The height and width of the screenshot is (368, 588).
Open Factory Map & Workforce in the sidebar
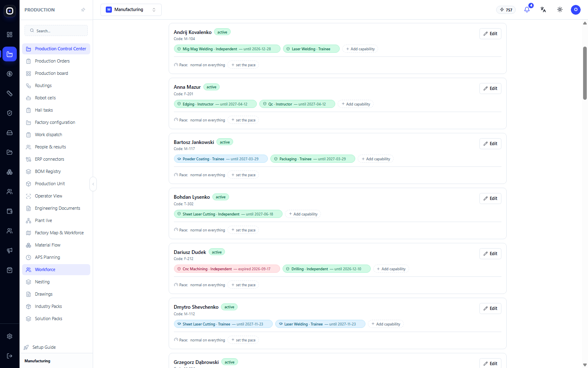(x=56, y=233)
